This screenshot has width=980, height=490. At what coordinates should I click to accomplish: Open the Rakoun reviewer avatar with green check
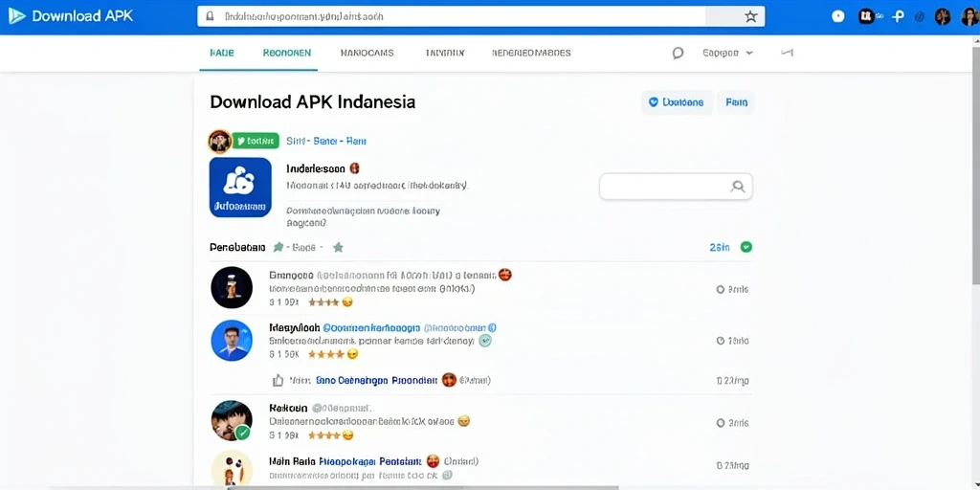tap(232, 421)
